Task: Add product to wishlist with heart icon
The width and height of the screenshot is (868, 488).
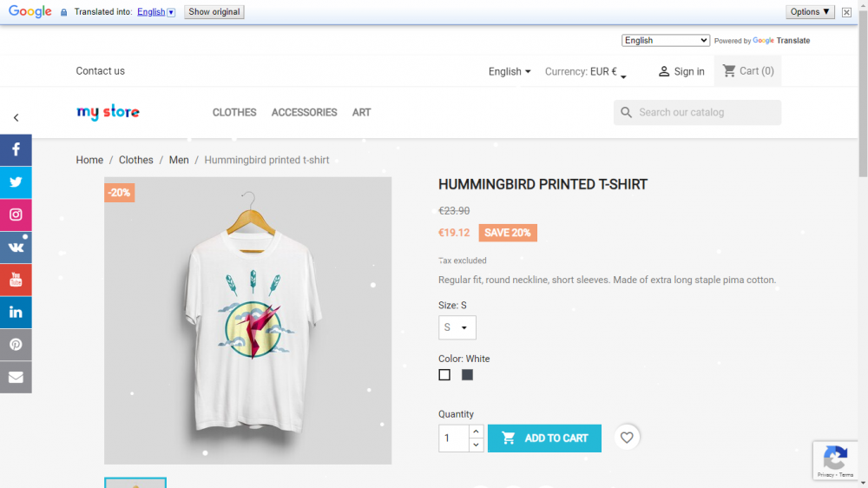Action: click(627, 438)
